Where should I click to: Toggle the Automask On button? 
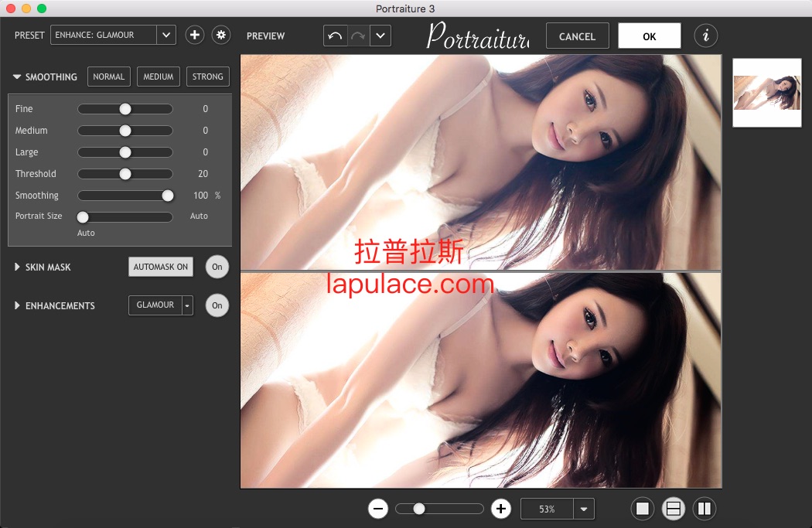coord(161,267)
